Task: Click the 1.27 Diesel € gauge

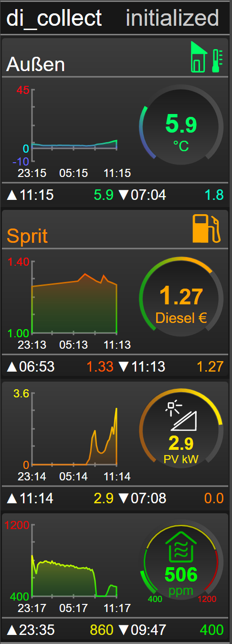Action: point(181,299)
